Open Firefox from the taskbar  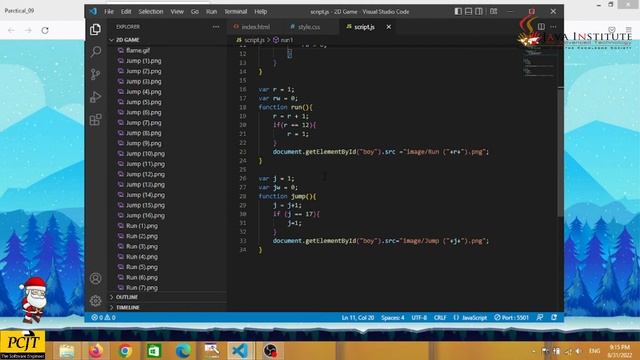pos(96,351)
